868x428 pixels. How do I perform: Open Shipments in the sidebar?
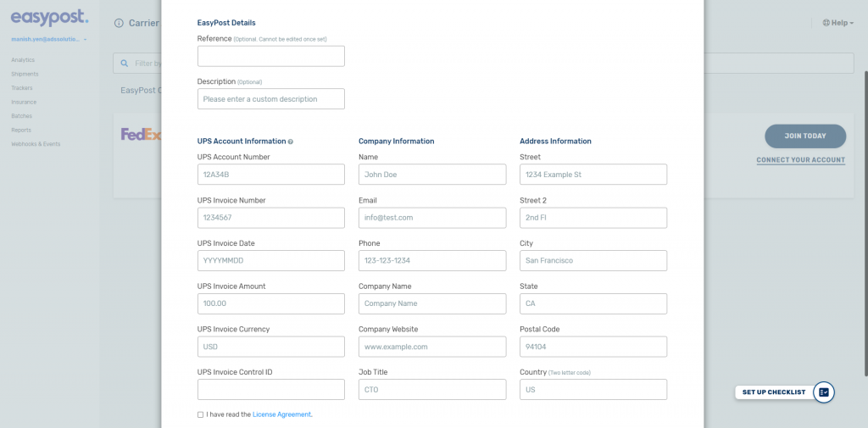coord(25,75)
